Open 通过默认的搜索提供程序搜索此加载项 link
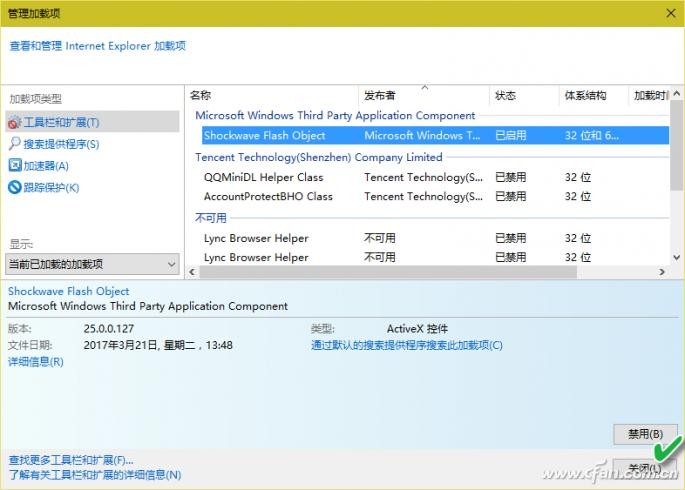 pos(406,345)
